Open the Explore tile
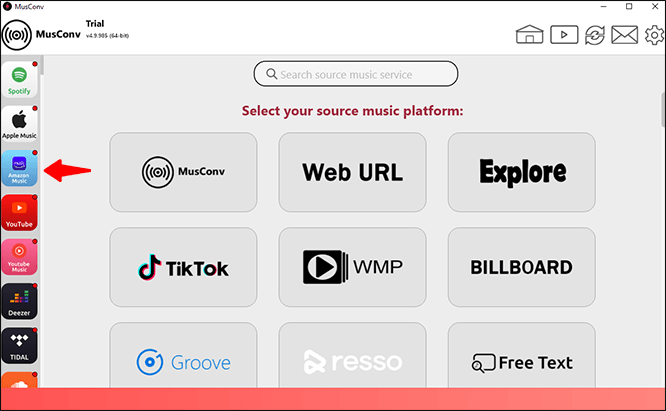Screen dimensions: 666x411 (x=522, y=172)
